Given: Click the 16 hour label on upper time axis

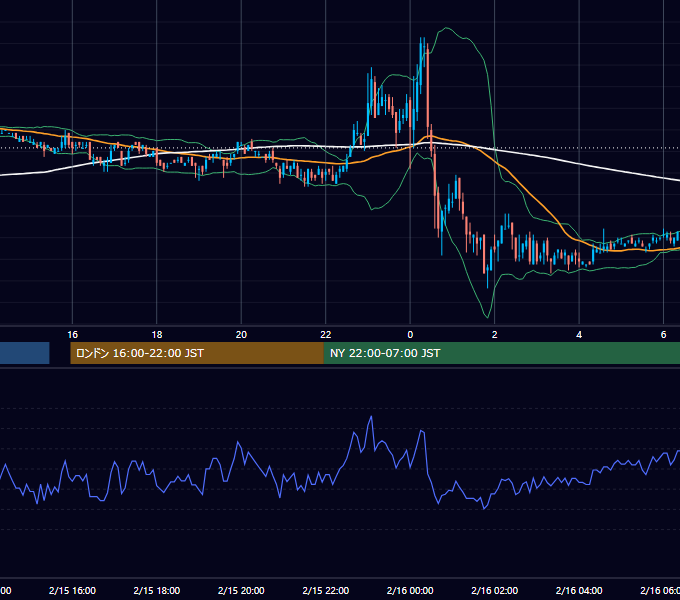Looking at the screenshot, I should (x=72, y=335).
